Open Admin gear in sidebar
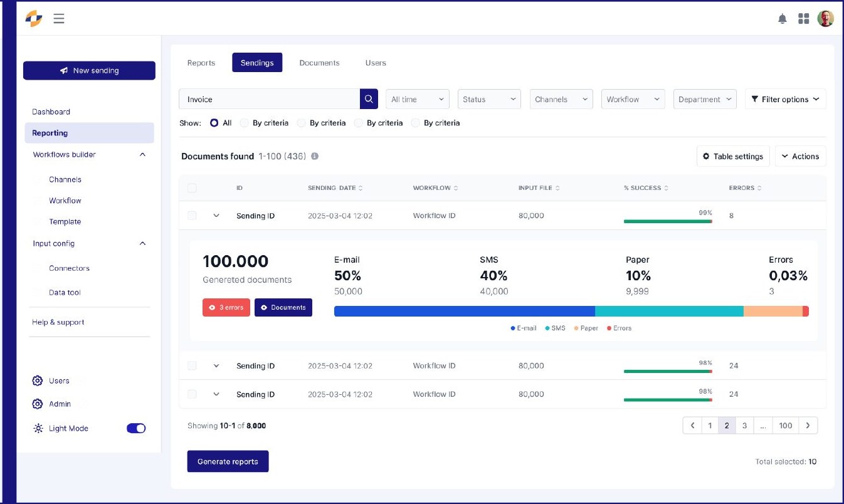This screenshot has height=504, width=844. pyautogui.click(x=38, y=404)
